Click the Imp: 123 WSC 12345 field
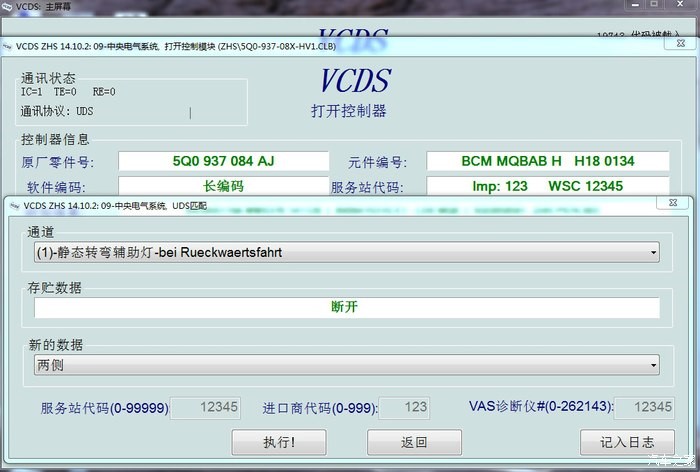This screenshot has width=700, height=472. coord(547,186)
